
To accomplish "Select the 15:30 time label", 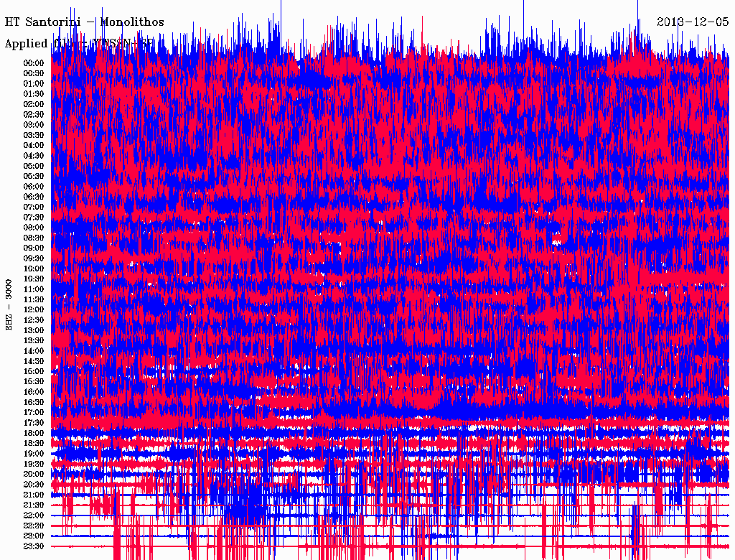I will tap(34, 382).
